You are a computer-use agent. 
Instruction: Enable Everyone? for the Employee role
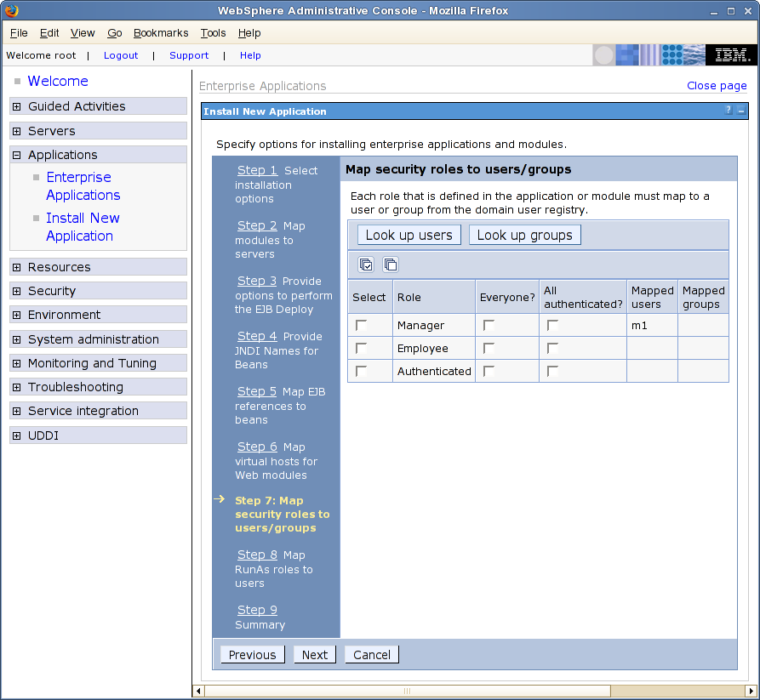click(489, 349)
